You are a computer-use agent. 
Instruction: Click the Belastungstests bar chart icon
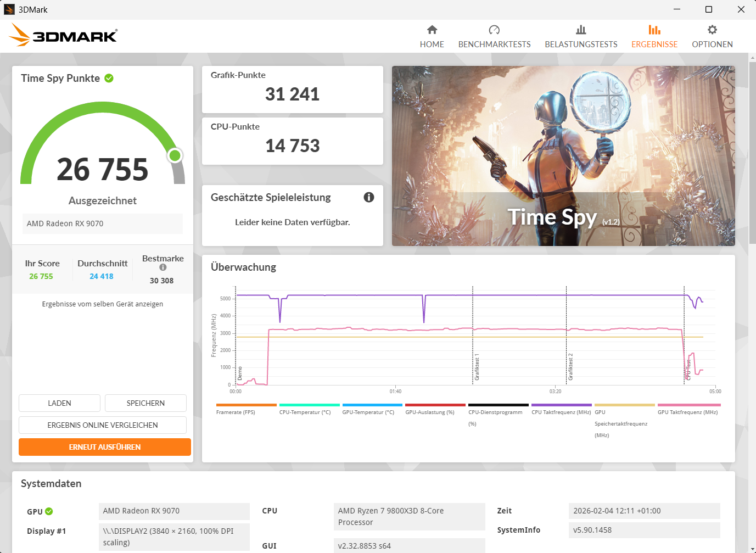pos(581,30)
